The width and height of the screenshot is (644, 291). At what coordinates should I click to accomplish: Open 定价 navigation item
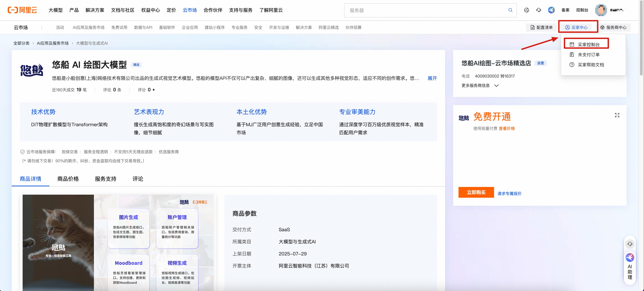[x=171, y=10]
